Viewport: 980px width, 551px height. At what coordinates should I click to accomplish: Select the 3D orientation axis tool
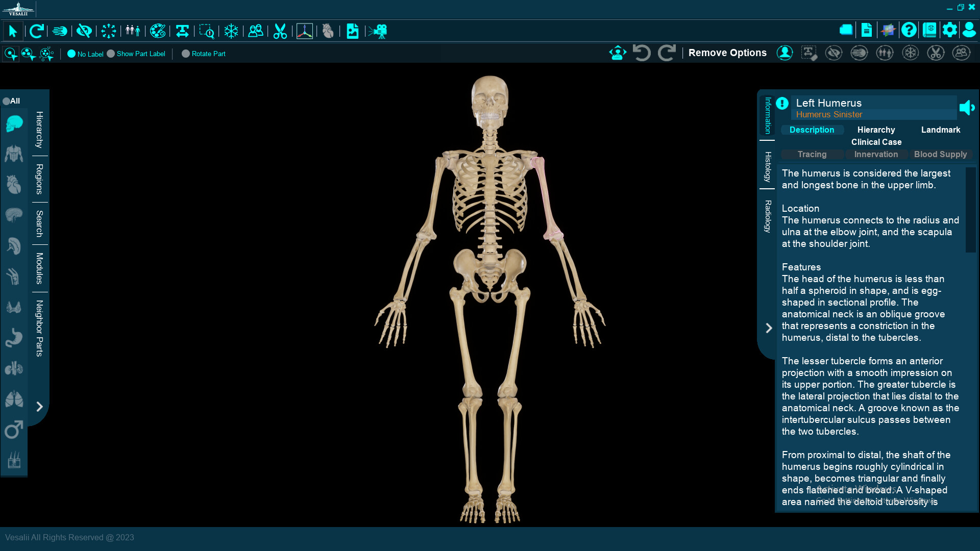(305, 31)
